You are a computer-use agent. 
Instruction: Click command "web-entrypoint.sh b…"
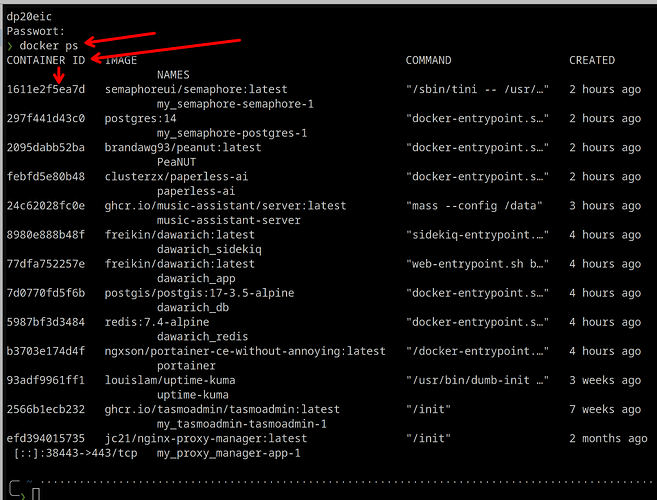point(477,264)
